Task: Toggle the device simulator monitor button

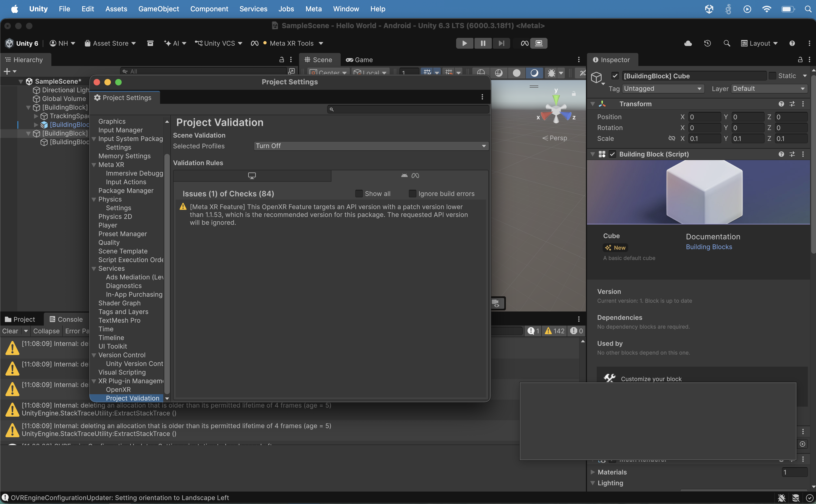Action: click(539, 43)
